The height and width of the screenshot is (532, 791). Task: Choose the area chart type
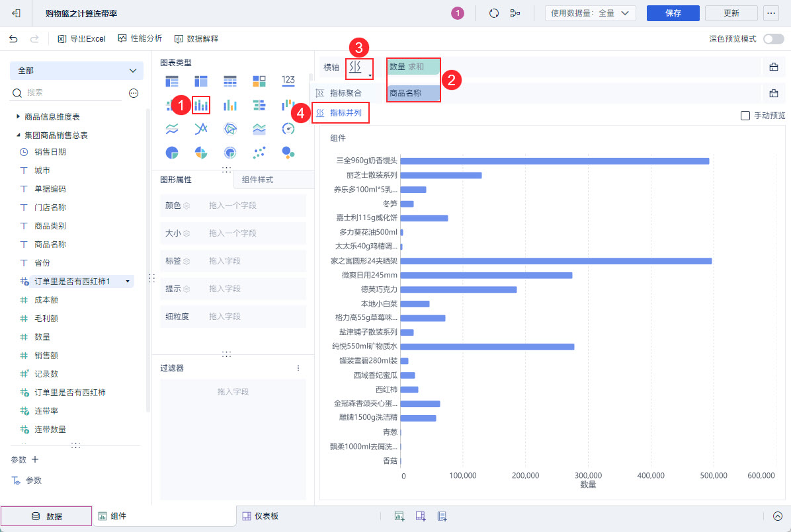pyautogui.click(x=259, y=129)
